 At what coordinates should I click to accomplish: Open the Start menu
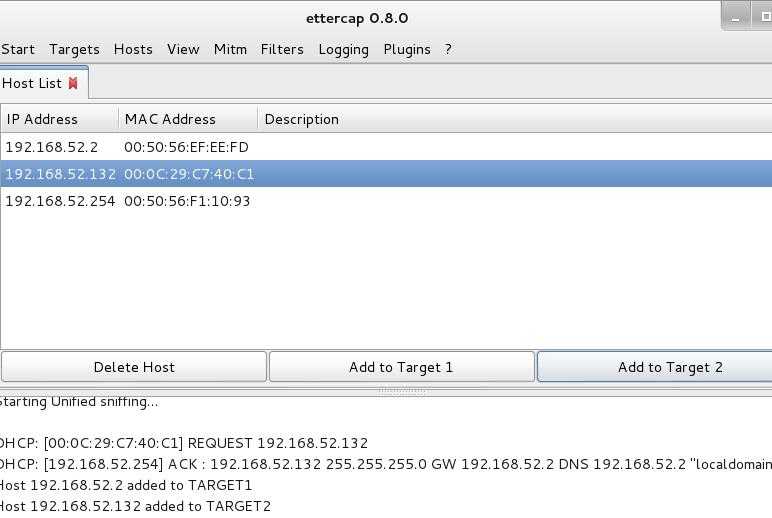pyautogui.click(x=18, y=49)
